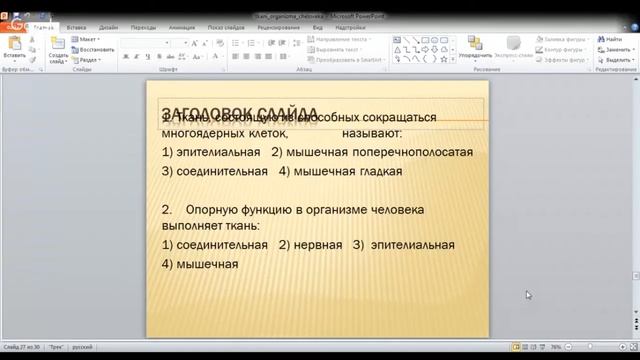The image size is (640, 360).
Task: Select the Isosceles Triangle shape
Action: tap(397, 50)
